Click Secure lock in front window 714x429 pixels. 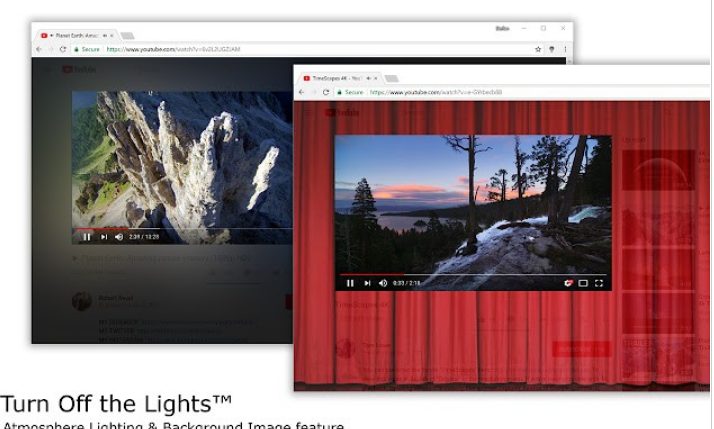[350, 92]
